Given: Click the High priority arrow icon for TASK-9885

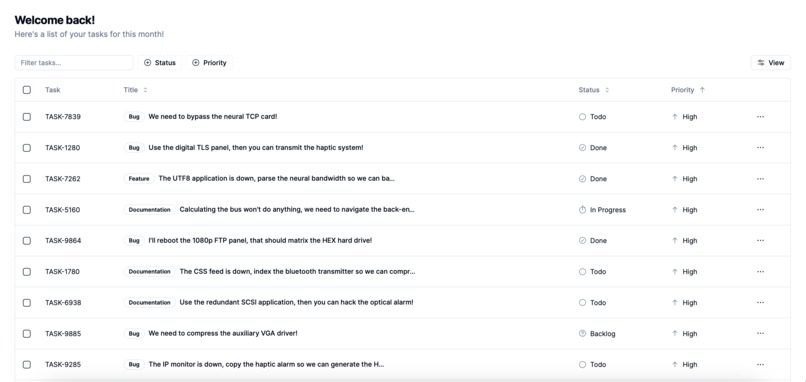Looking at the screenshot, I should point(675,334).
